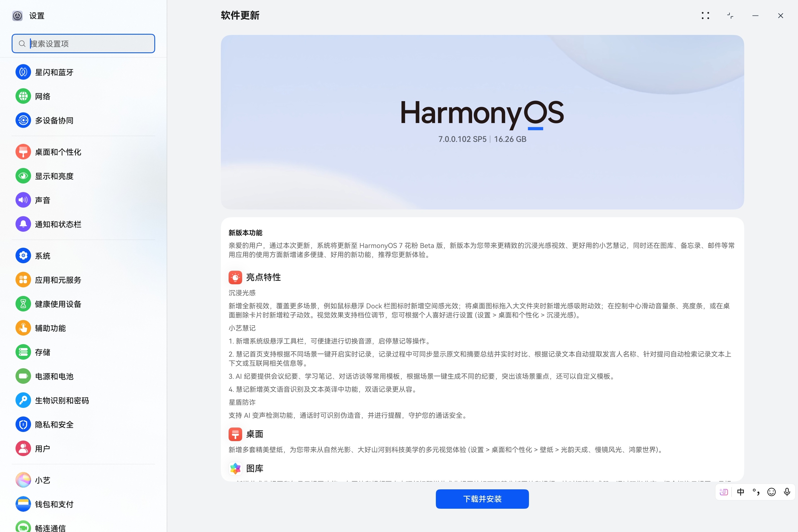Click the 应用和元服务 grid icon

click(x=23, y=280)
